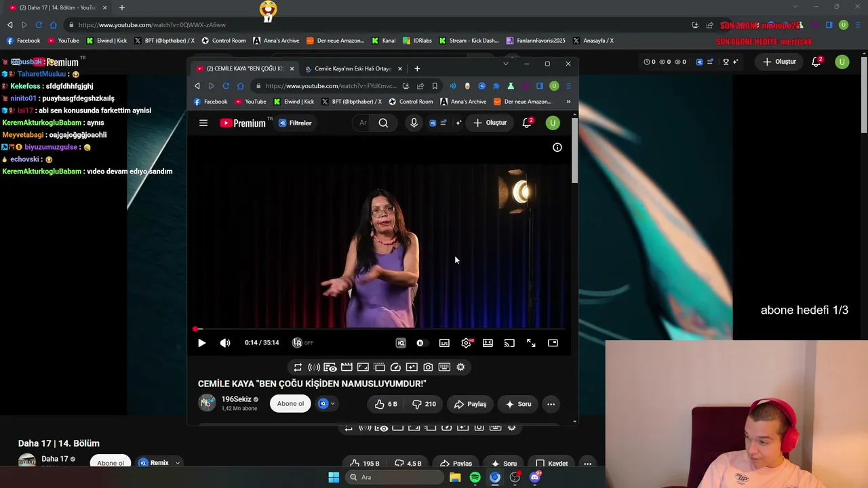Screen dimensions: 868x488
Task: Click the taskbar Ara search box
Action: click(394, 477)
